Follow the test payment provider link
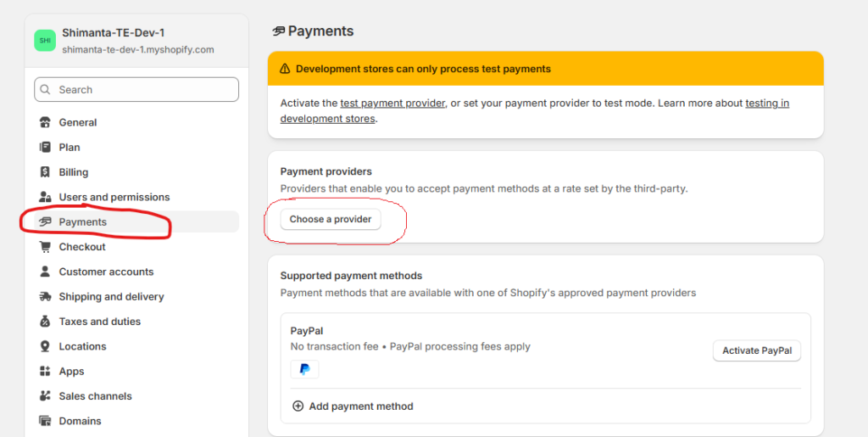Image resolution: width=868 pixels, height=437 pixels. pyautogui.click(x=392, y=104)
